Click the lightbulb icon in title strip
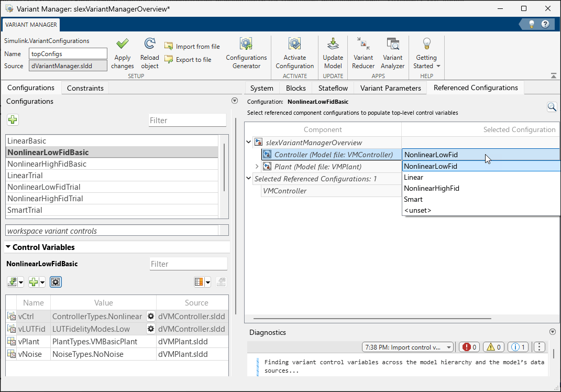 click(531, 24)
